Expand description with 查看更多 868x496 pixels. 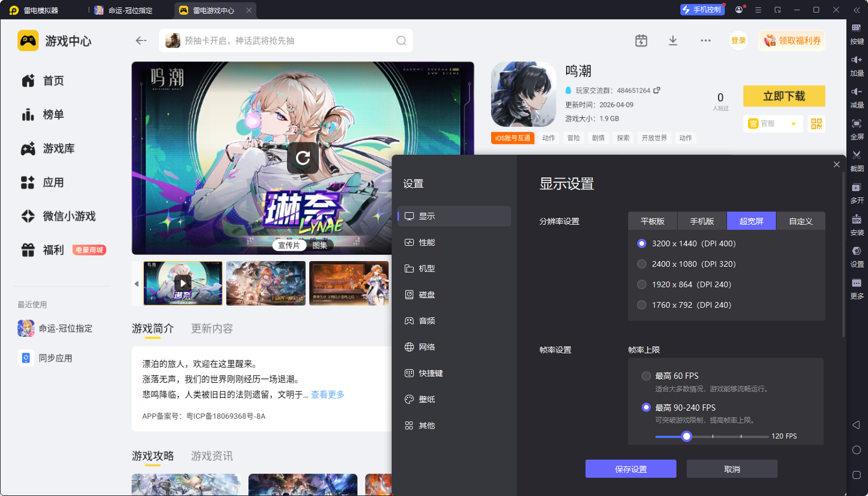coord(327,395)
